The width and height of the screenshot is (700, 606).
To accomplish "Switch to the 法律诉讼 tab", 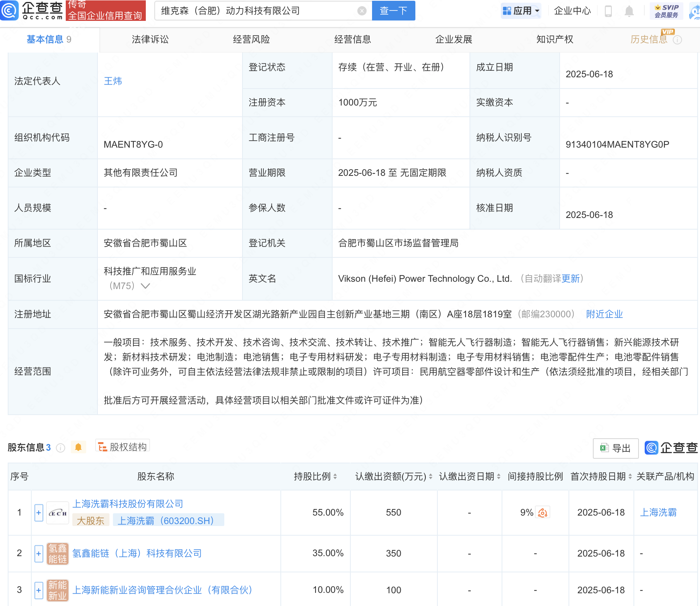I will pyautogui.click(x=150, y=39).
